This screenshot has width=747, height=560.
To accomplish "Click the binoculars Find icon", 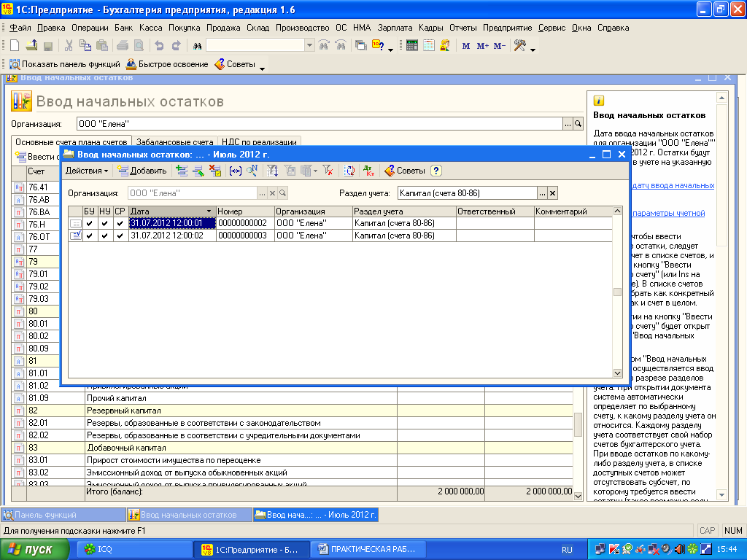I will tap(197, 46).
